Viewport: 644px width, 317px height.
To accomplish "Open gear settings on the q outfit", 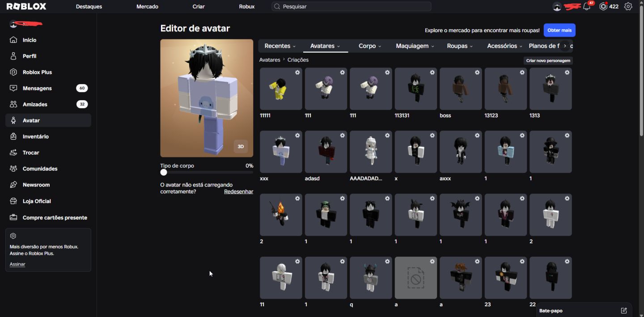I will pos(387,262).
